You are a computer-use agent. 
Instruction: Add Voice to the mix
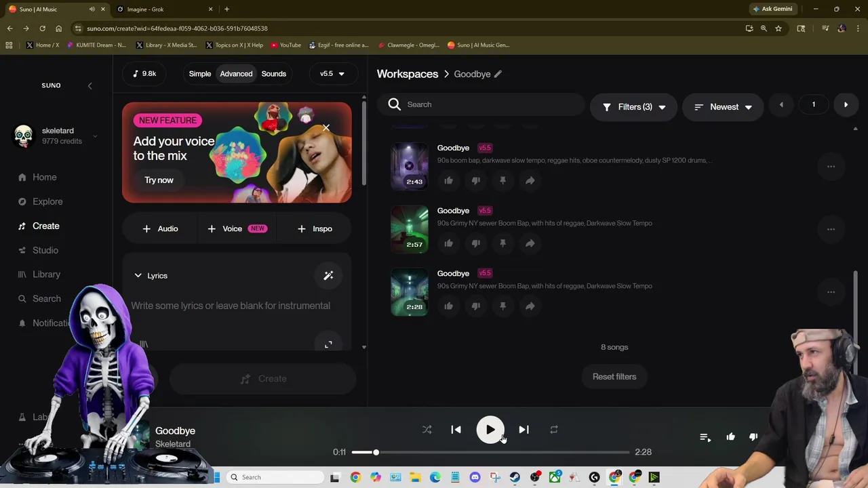pyautogui.click(x=237, y=229)
